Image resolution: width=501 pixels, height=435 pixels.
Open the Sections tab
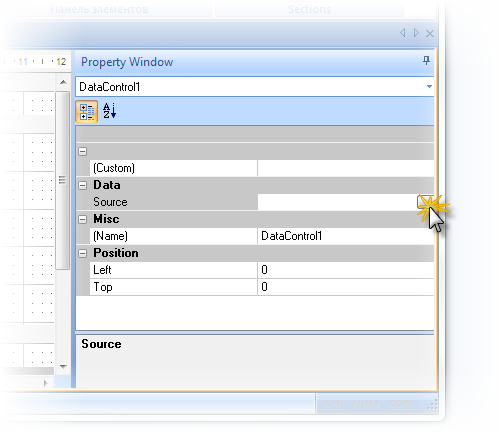(309, 9)
